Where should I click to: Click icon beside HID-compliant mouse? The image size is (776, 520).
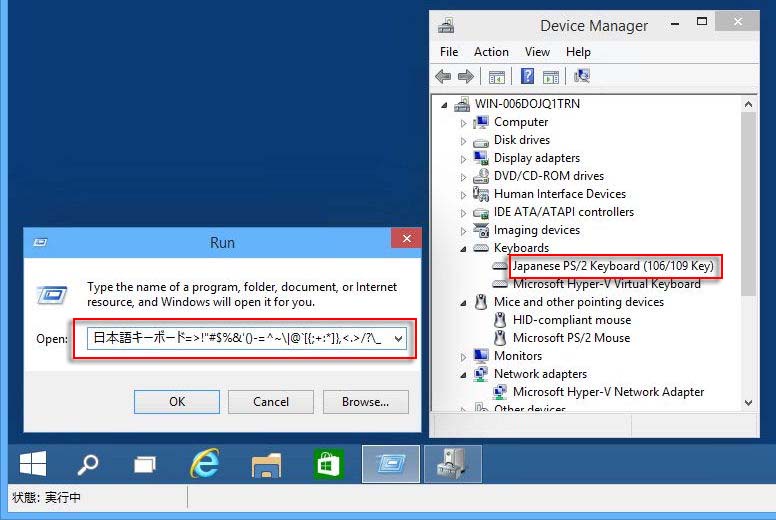point(500,320)
